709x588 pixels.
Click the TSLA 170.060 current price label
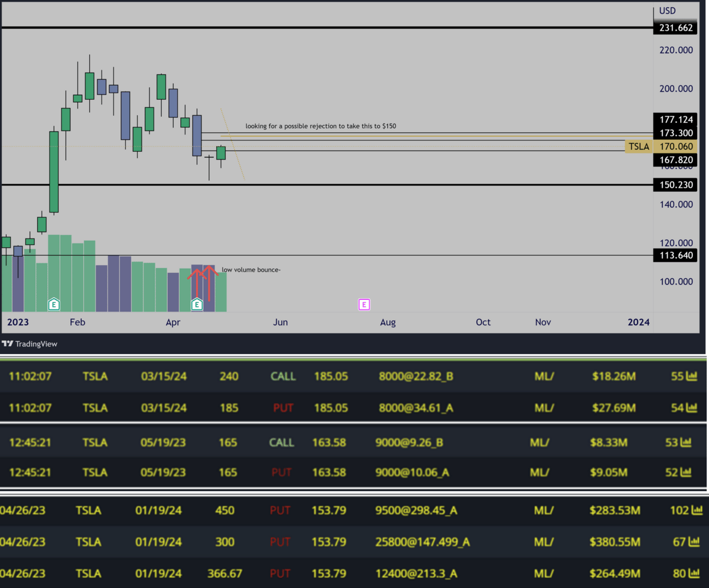[x=660, y=146]
